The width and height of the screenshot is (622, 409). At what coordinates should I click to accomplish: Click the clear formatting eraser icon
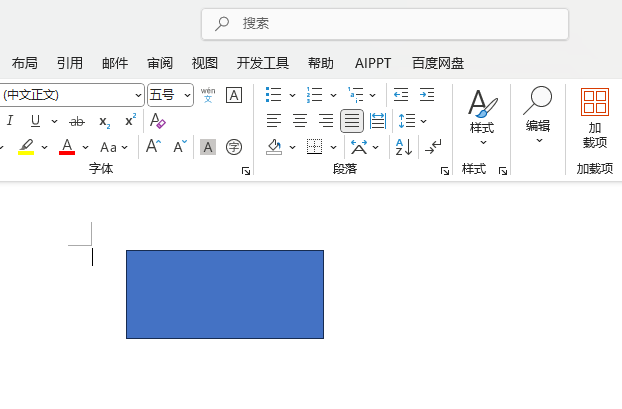point(157,121)
